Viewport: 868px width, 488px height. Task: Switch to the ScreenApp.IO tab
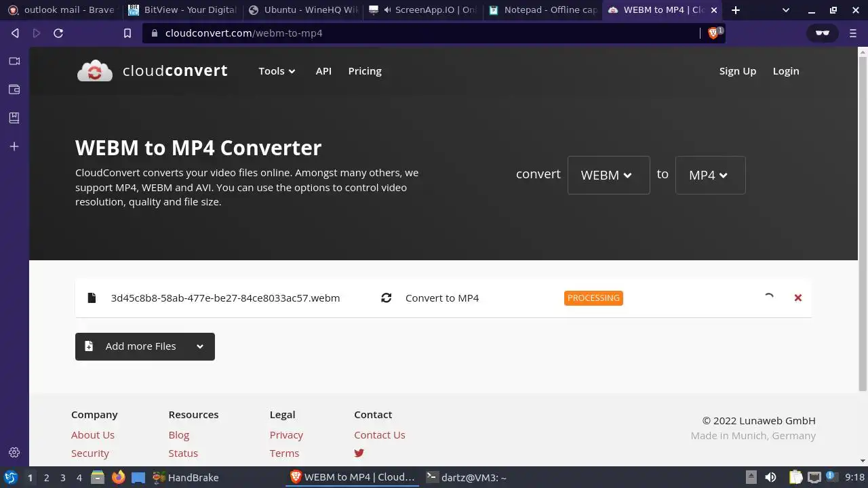422,10
